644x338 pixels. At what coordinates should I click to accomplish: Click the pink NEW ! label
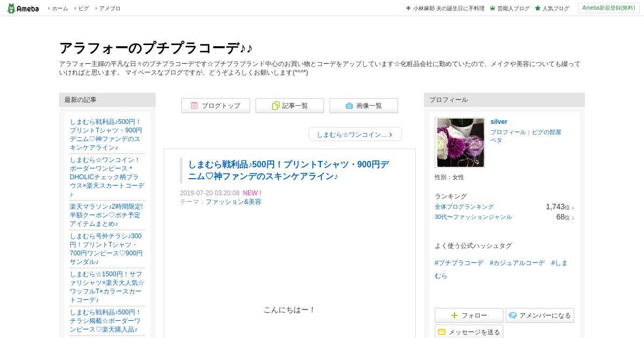pos(252,193)
